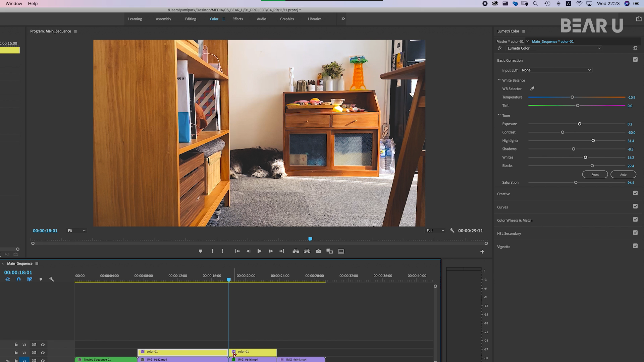Click the Temperature slider handle
This screenshot has width=644, height=362.
[572, 97]
